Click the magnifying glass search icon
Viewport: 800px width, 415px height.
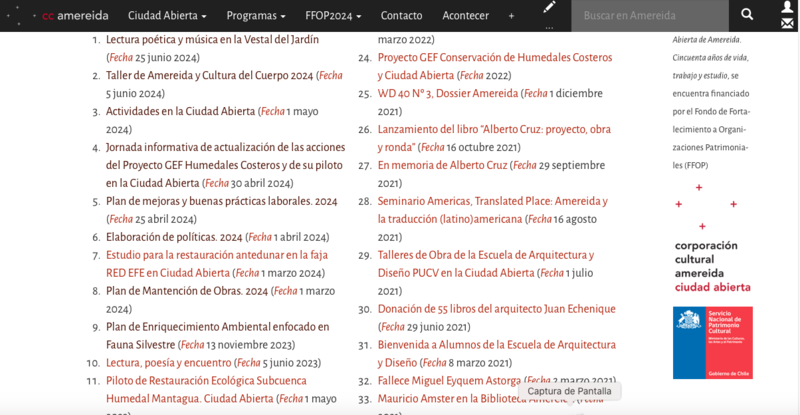point(747,15)
